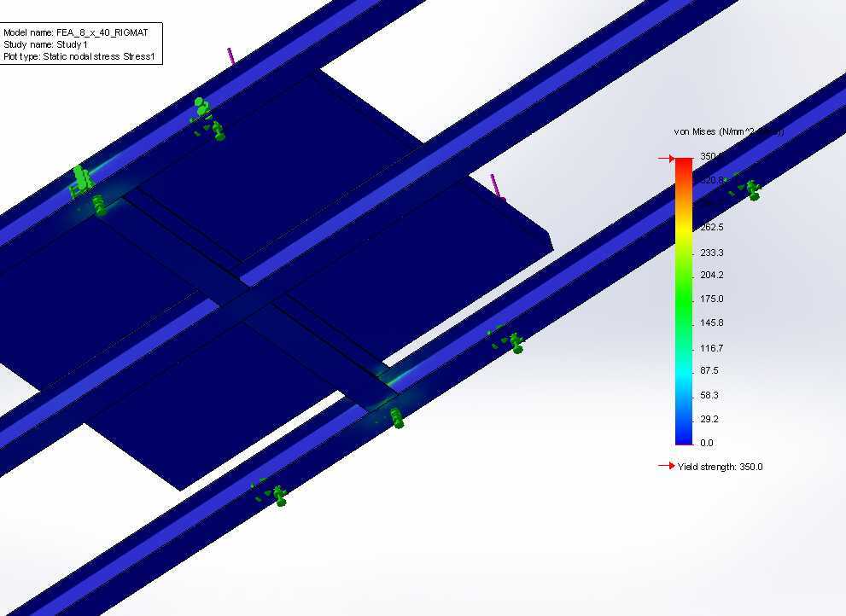Screen dimensions: 846x616
Task: Click the 233.3 legend value
Action: click(x=712, y=253)
